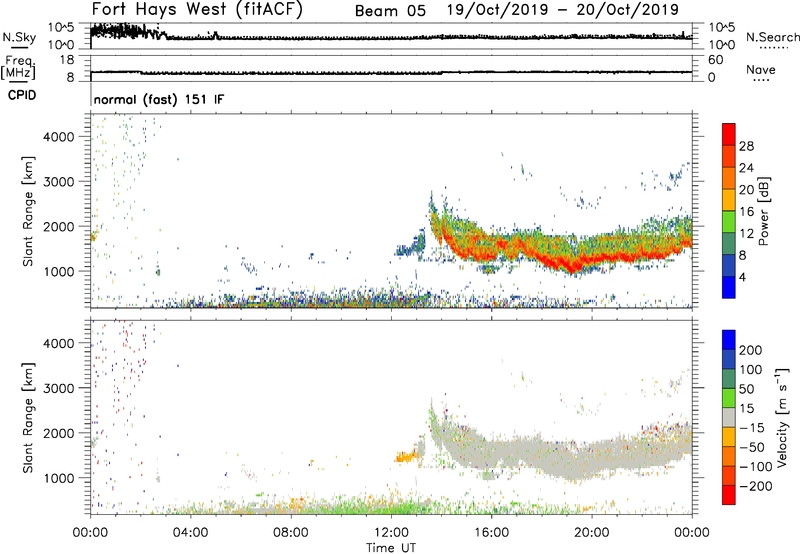Click the 200 label on velocity colorbar
Screen dimensions: 800x554
coord(750,350)
